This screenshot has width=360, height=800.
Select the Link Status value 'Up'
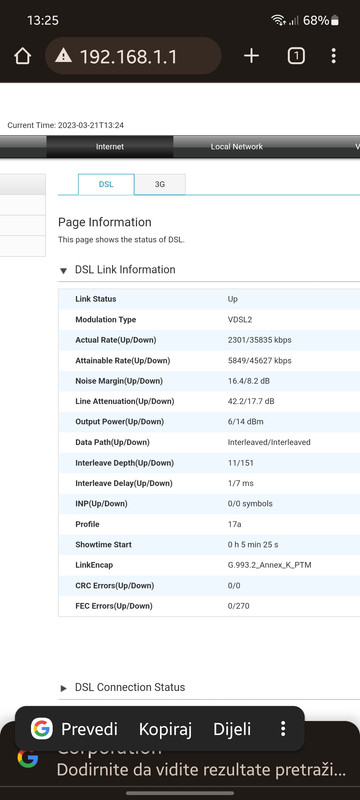pyautogui.click(x=233, y=299)
